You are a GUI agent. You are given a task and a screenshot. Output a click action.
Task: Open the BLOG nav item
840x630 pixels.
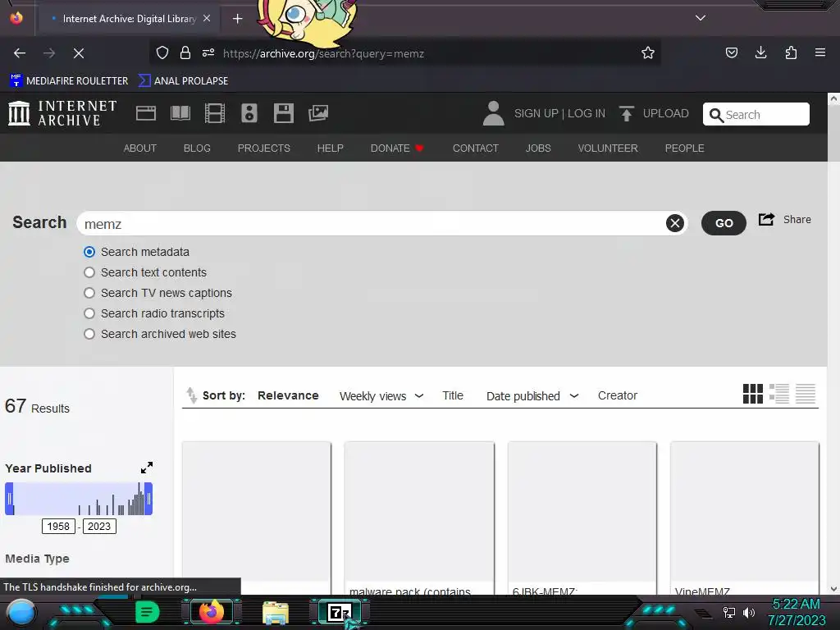coord(197,148)
